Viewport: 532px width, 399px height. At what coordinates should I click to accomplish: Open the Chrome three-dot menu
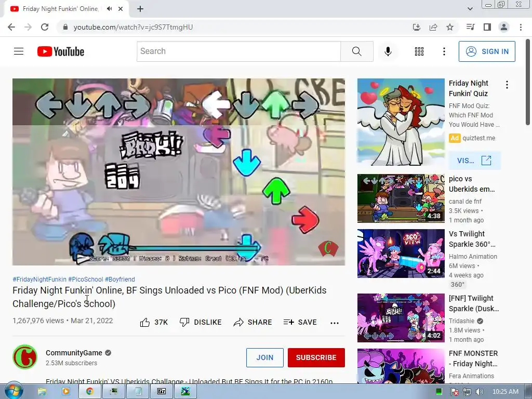pos(521,27)
